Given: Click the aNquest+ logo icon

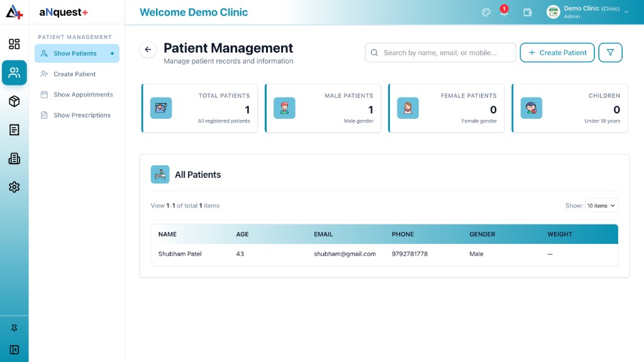Looking at the screenshot, I should (14, 12).
